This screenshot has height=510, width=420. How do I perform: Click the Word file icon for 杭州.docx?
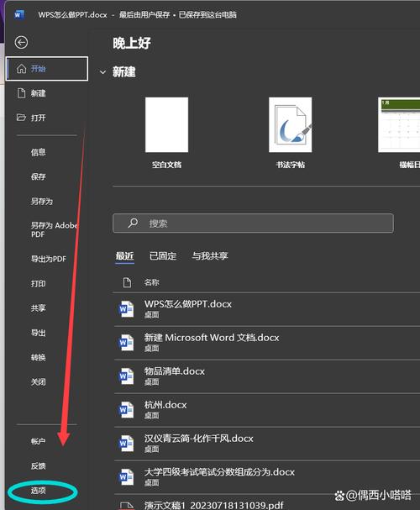[x=126, y=410]
